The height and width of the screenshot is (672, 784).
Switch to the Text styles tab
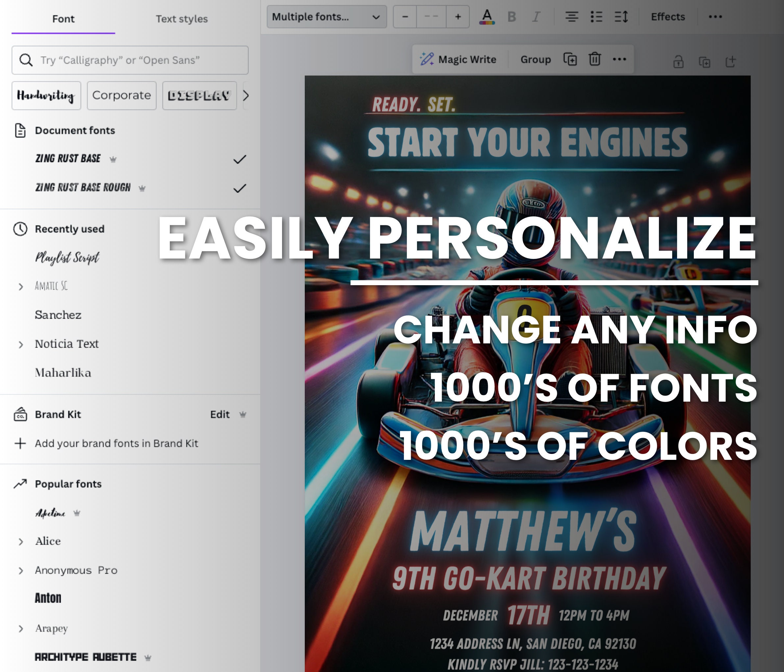(182, 18)
